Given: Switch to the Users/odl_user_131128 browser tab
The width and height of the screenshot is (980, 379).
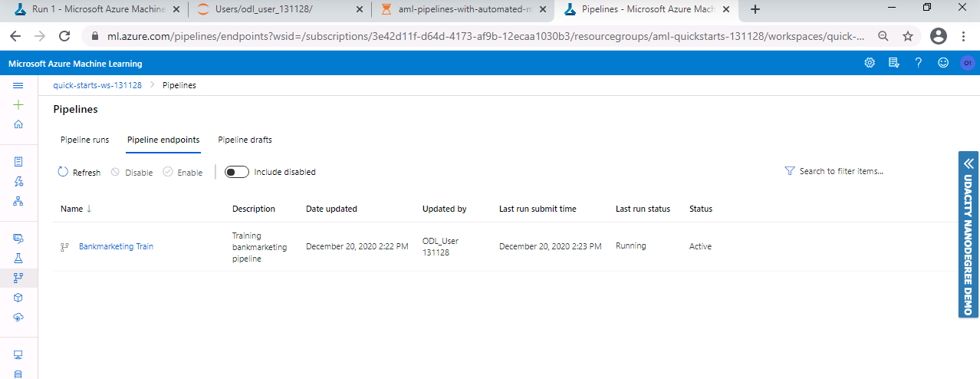Looking at the screenshot, I should [278, 9].
